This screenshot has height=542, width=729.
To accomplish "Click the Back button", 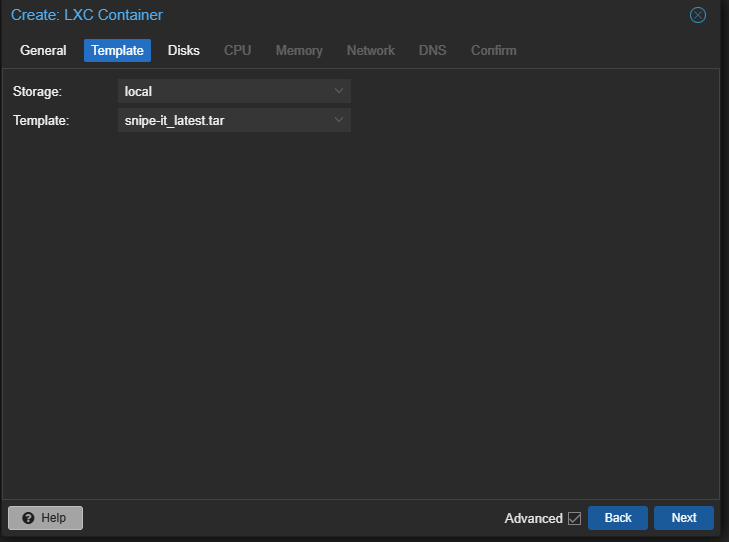I will point(618,518).
